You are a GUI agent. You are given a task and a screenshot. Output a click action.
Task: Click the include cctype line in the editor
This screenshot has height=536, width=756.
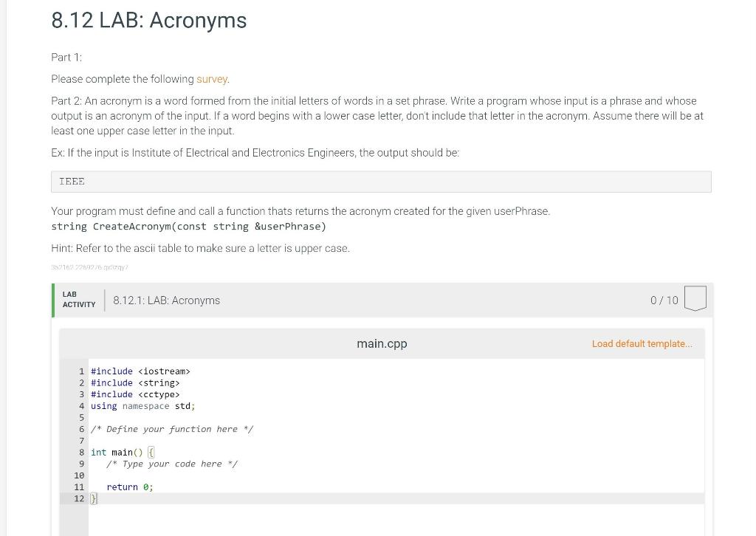click(x=136, y=394)
